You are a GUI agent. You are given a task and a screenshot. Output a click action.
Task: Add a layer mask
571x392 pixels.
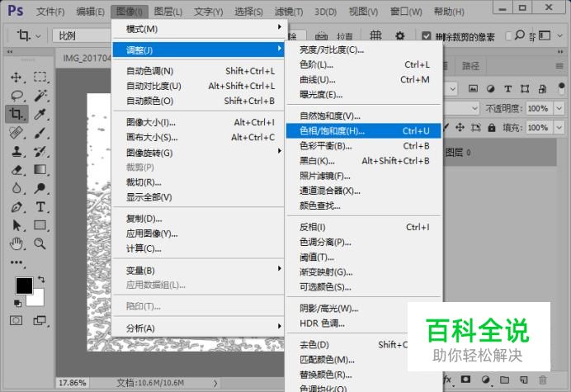(465, 380)
